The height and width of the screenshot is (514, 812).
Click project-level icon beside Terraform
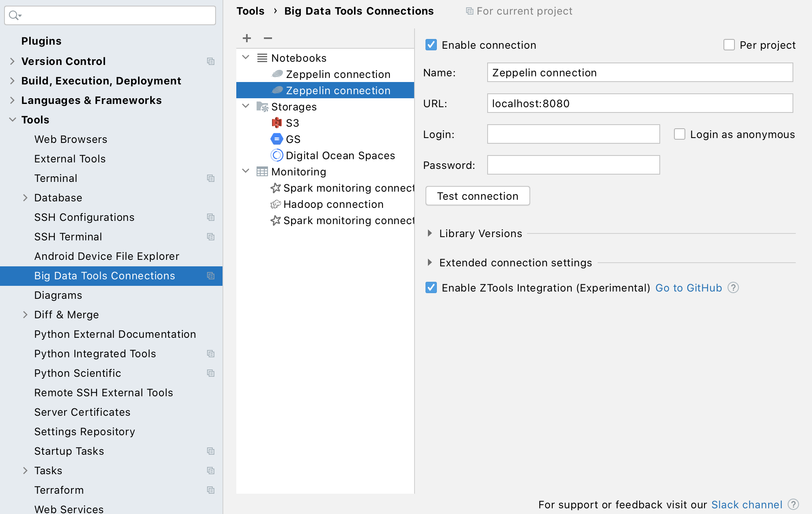coord(211,490)
